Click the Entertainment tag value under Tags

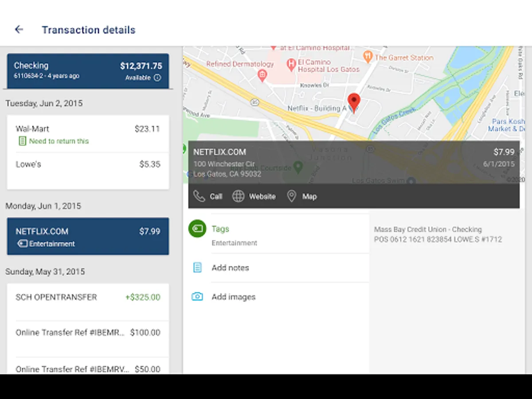[234, 243]
